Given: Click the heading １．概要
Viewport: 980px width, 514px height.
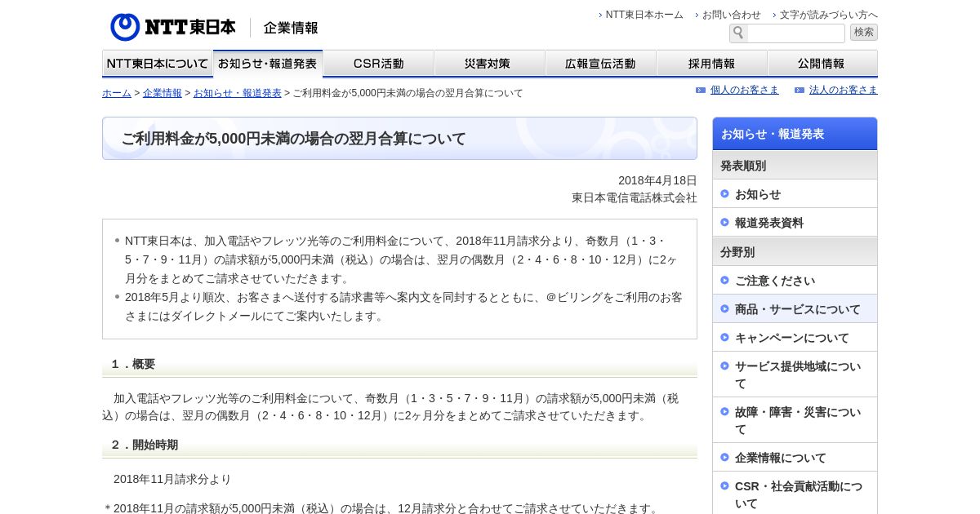Looking at the screenshot, I should (132, 364).
